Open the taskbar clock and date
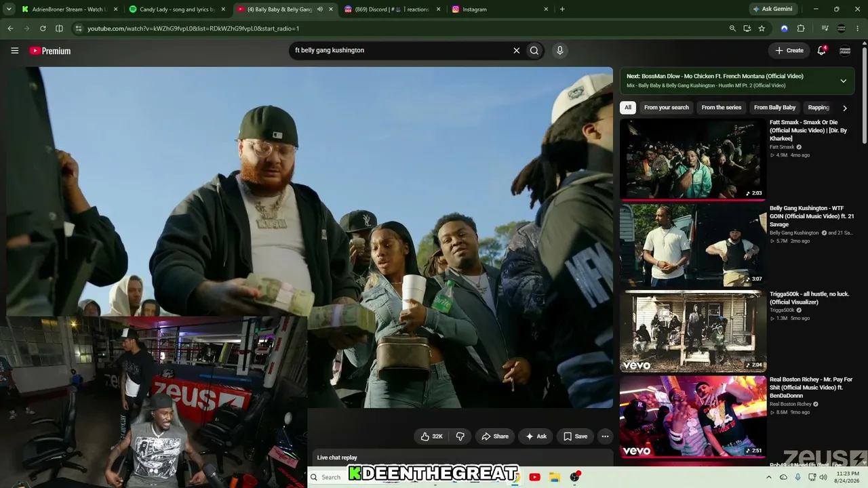This screenshot has width=868, height=488. click(x=848, y=477)
